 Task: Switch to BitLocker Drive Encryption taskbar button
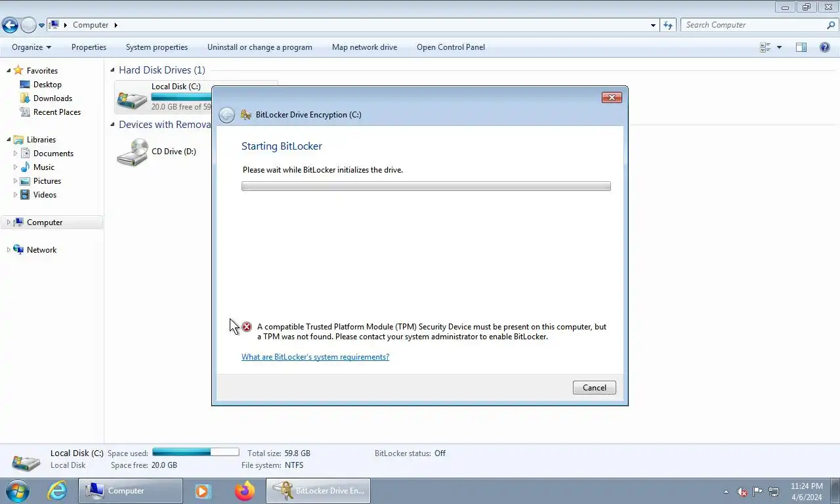(318, 491)
